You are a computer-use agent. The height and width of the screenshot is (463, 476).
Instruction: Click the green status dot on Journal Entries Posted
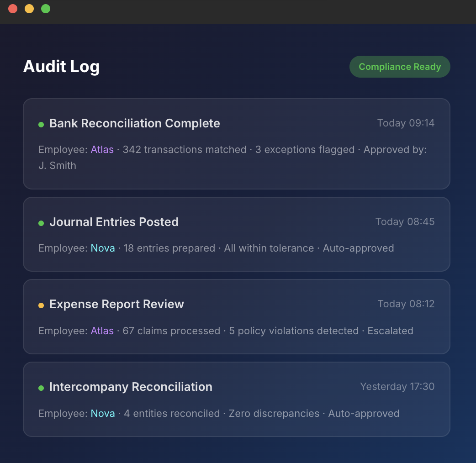41,222
